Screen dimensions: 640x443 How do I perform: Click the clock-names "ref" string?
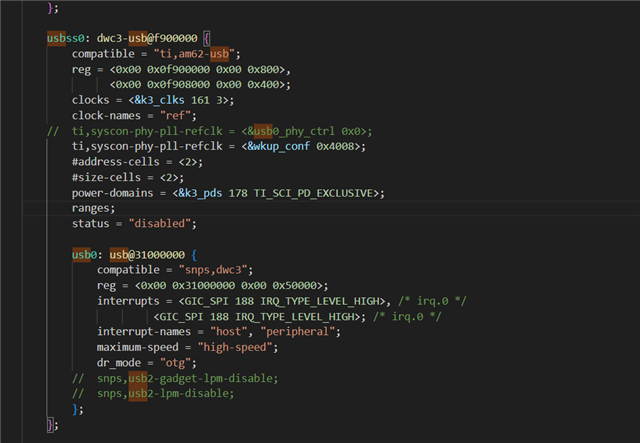(175, 116)
